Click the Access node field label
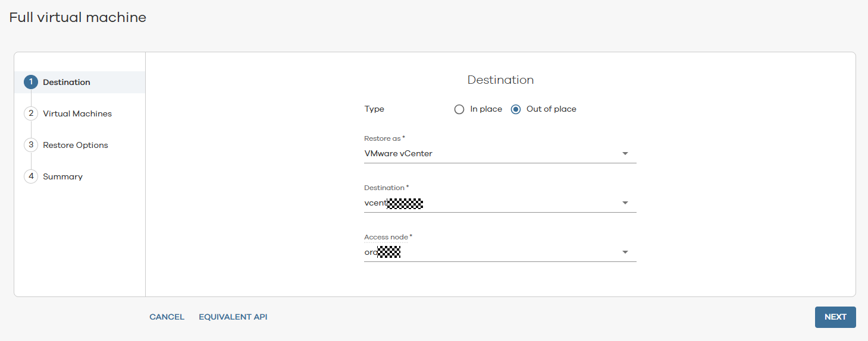 click(x=387, y=237)
